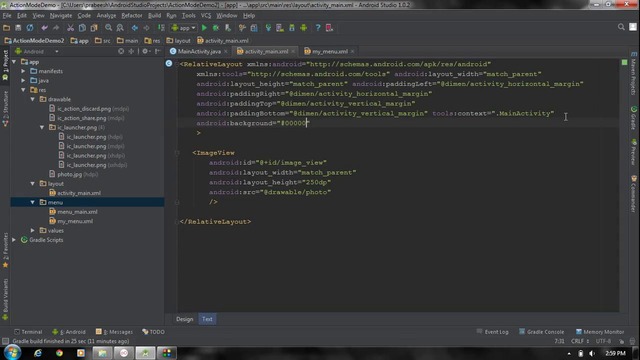Click the Replace toolbar icon
The width and height of the screenshot is (640, 360).
pos(120,28)
